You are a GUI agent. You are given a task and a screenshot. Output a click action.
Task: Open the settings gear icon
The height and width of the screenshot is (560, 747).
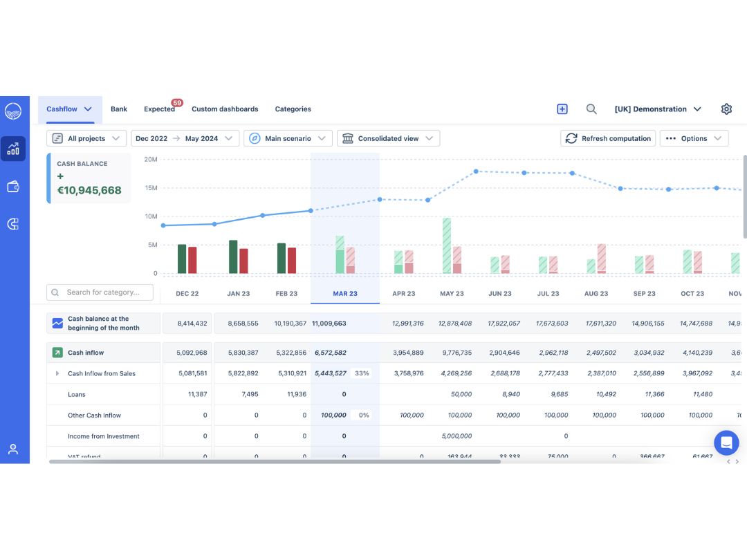point(726,109)
